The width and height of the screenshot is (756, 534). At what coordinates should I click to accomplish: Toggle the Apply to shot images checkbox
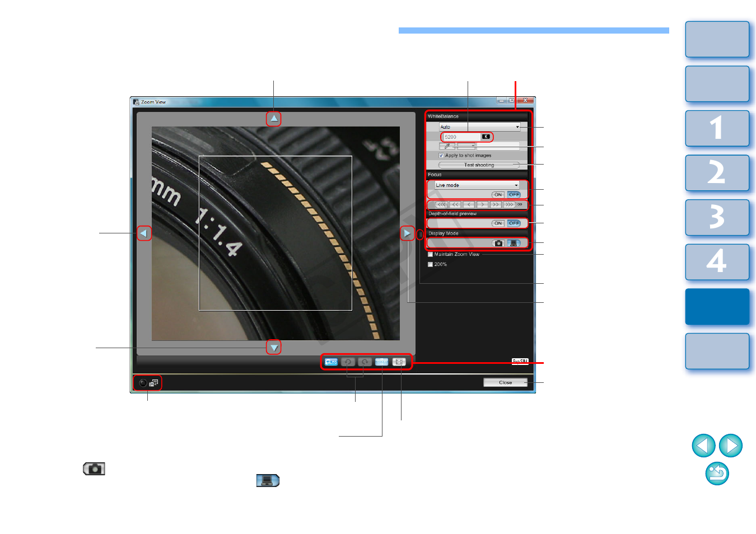pos(441,156)
